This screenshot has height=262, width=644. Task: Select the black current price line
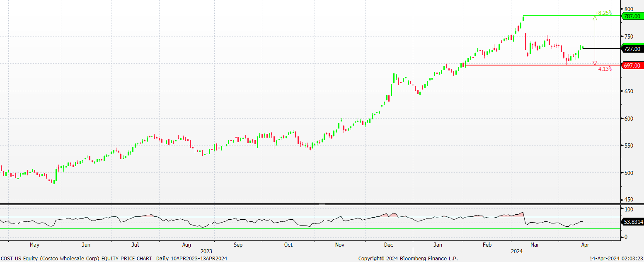click(x=602, y=49)
